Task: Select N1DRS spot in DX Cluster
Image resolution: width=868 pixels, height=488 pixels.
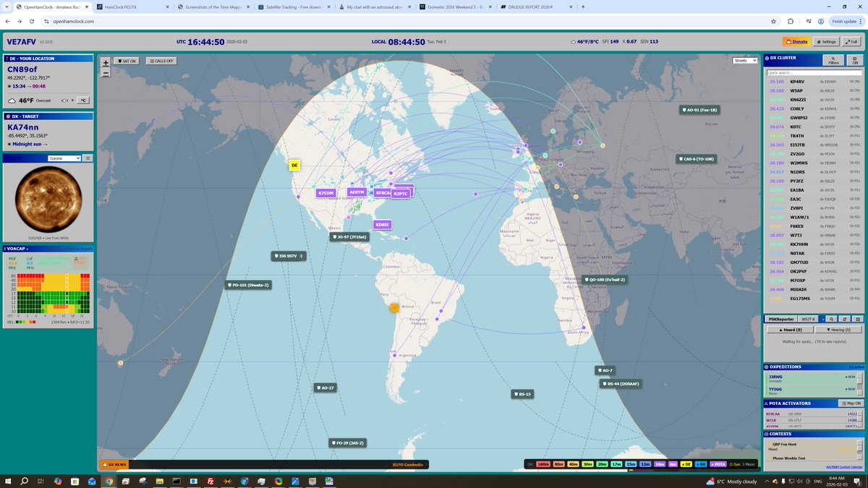Action: click(x=814, y=171)
